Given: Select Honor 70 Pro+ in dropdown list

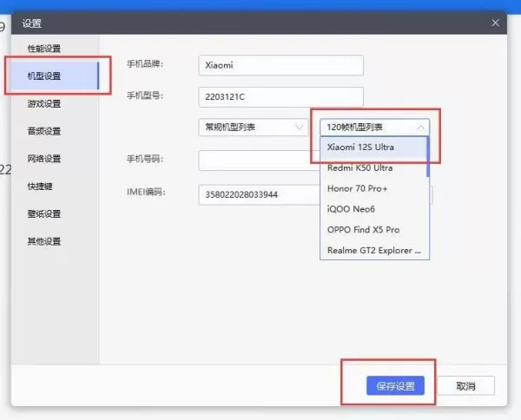Looking at the screenshot, I should point(373,188).
